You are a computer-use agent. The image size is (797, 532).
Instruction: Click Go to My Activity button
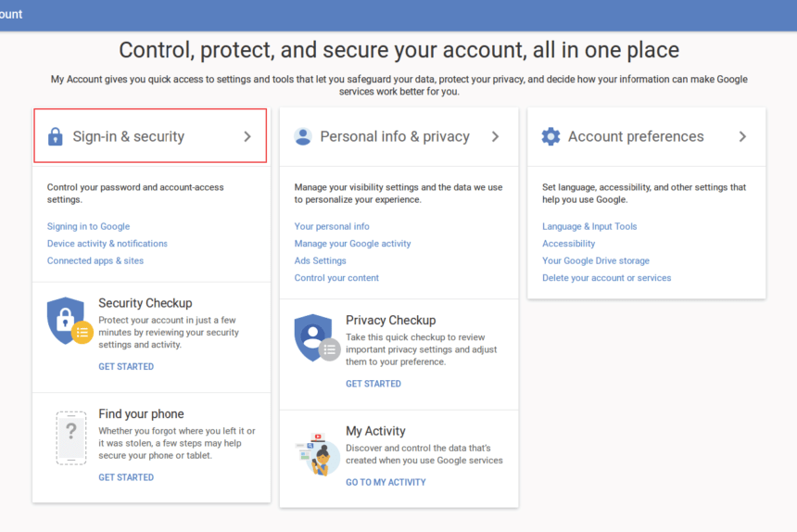pos(386,482)
